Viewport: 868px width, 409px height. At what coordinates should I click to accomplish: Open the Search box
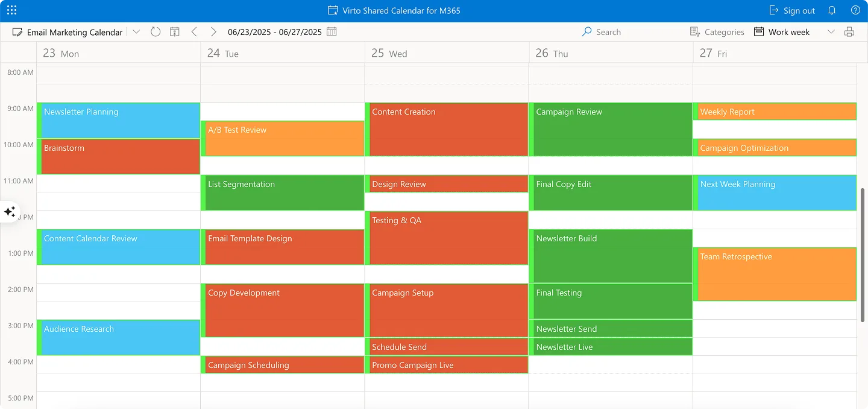pyautogui.click(x=602, y=31)
